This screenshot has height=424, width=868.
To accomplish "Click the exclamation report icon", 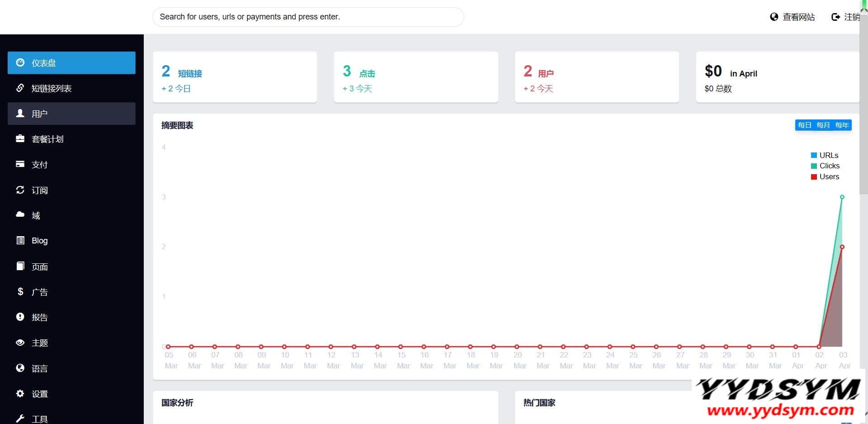I will (20, 317).
